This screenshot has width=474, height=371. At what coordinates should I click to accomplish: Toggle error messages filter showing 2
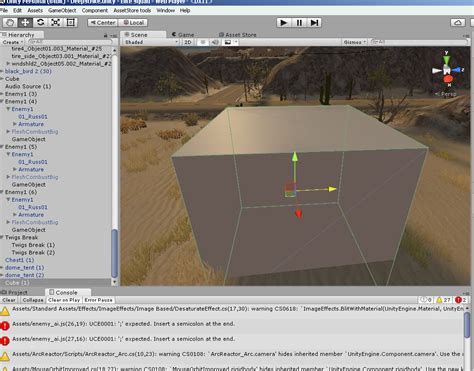[461, 300]
